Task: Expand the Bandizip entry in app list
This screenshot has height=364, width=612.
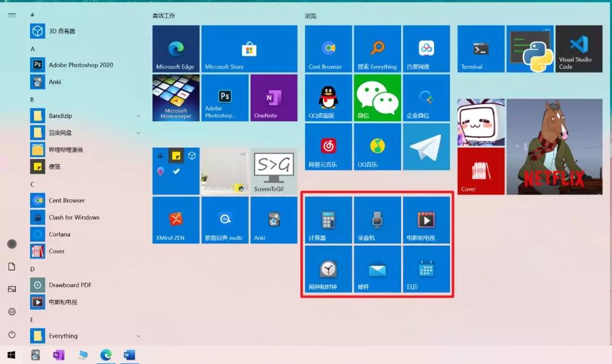Action: 139,115
